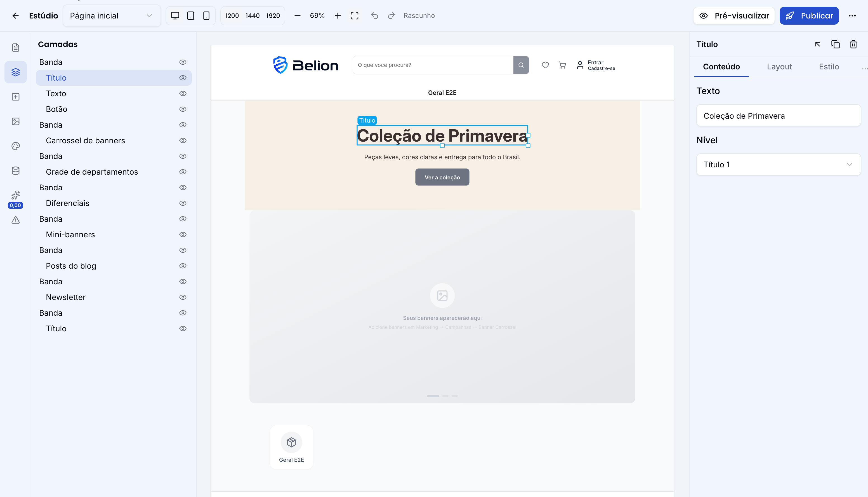Viewport: 868px width, 497px height.
Task: Zoom out with the minus icon
Action: click(298, 16)
